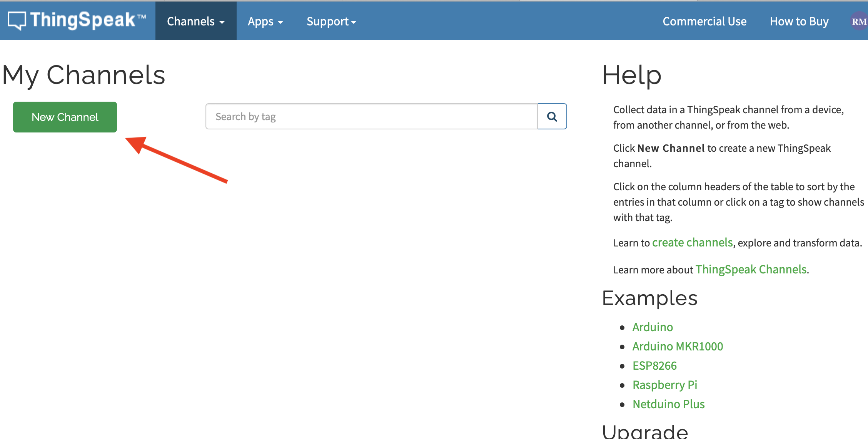The height and width of the screenshot is (439, 868).
Task: Follow the create channels link
Action: 692,243
